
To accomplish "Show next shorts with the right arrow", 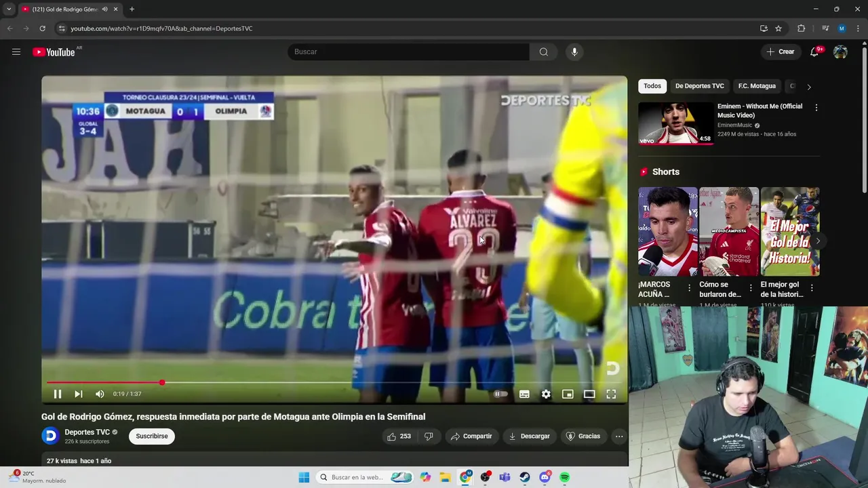I will [x=818, y=241].
